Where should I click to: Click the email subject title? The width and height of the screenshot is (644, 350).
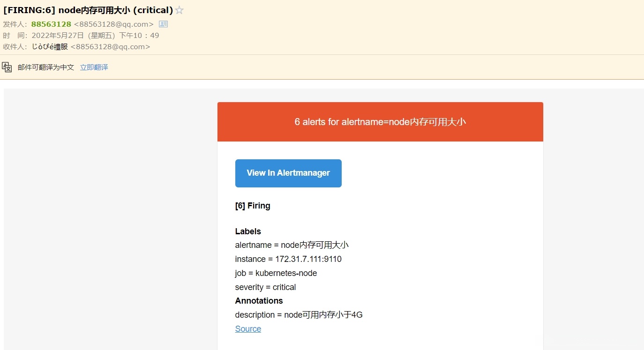click(x=88, y=10)
